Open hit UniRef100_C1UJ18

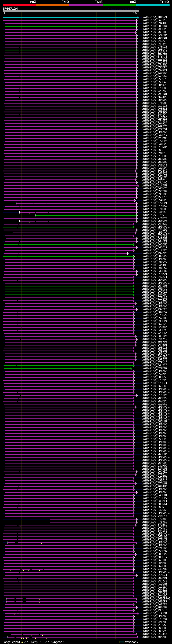click(154, 634)
